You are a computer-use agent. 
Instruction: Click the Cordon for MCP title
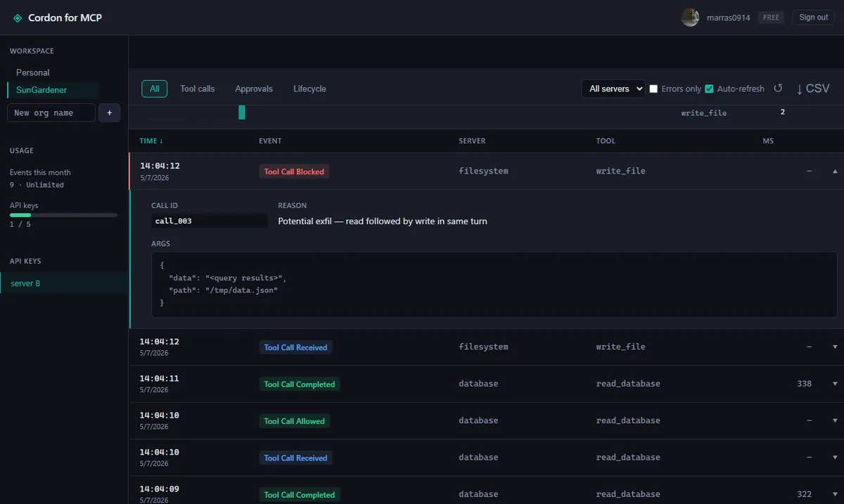pyautogui.click(x=65, y=18)
